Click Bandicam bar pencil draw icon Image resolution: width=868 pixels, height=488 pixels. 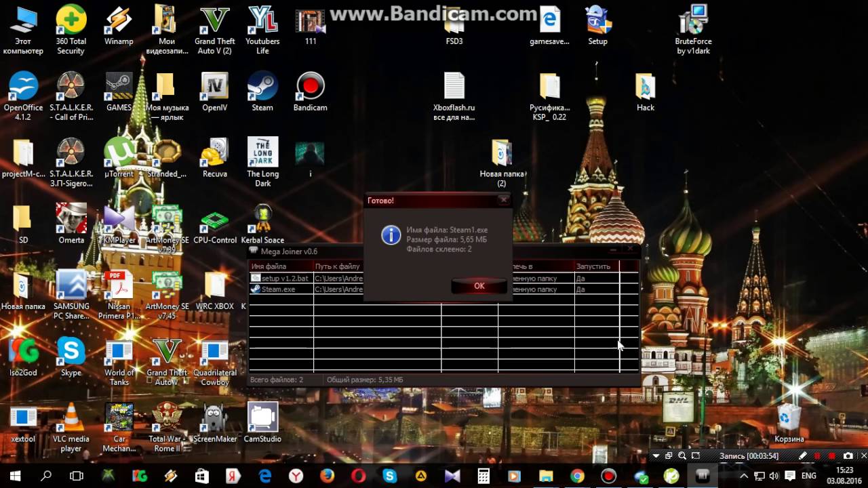(x=803, y=456)
